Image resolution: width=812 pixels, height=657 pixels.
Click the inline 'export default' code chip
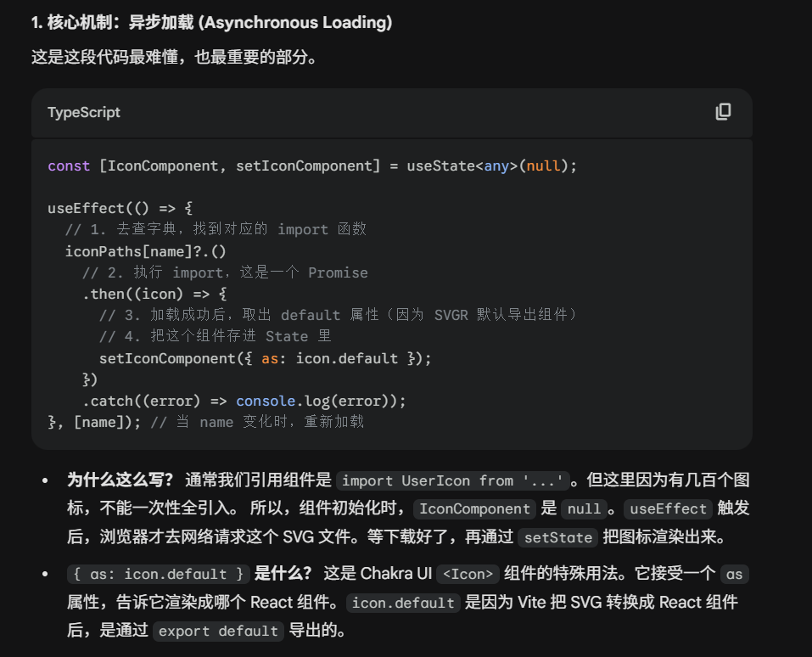tap(218, 631)
